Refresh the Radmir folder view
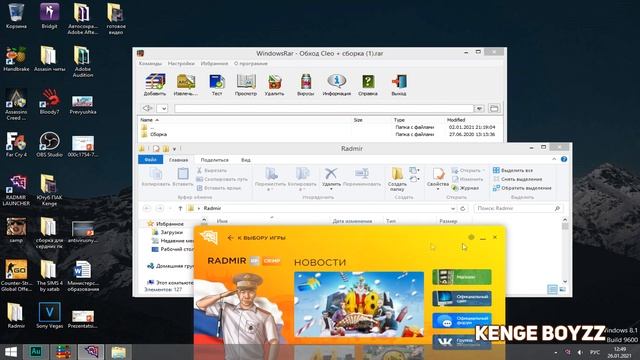 pos(462,209)
